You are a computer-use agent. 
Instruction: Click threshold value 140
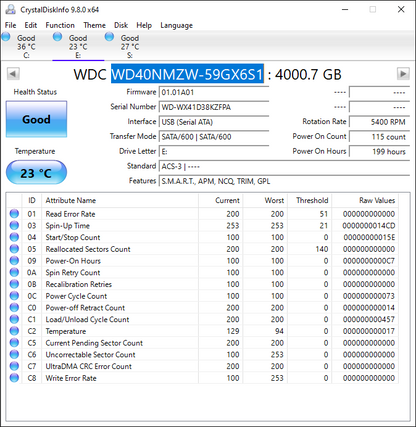coord(322,249)
